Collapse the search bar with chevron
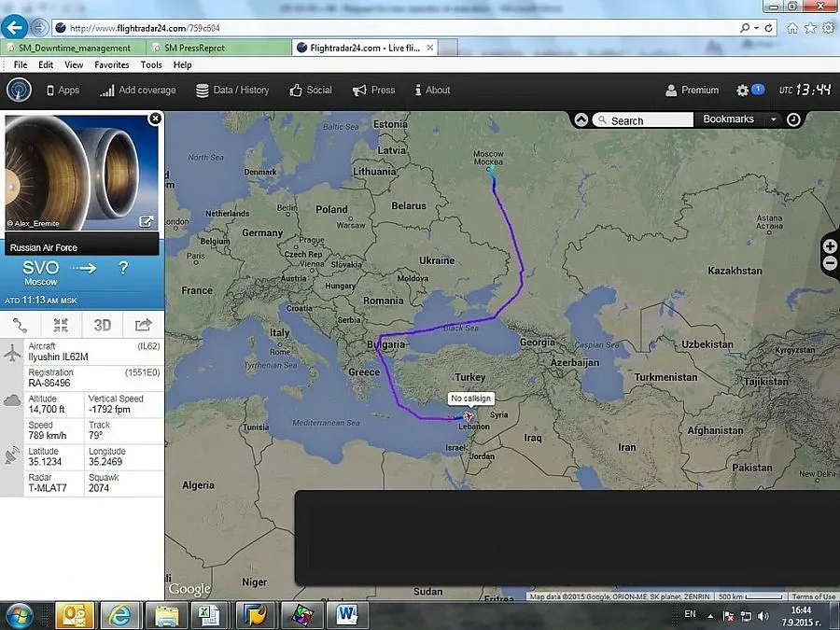Screen dimensions: 840x630 pyautogui.click(x=581, y=119)
